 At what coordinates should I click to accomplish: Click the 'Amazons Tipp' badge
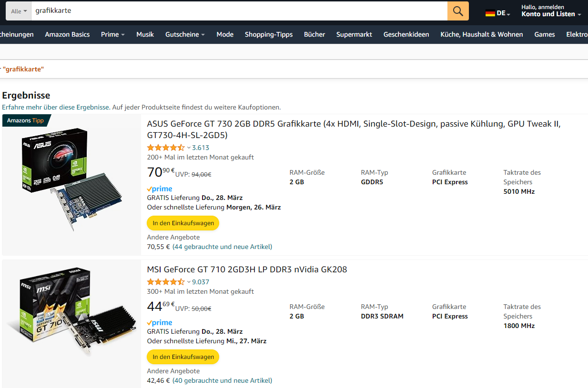coord(26,120)
